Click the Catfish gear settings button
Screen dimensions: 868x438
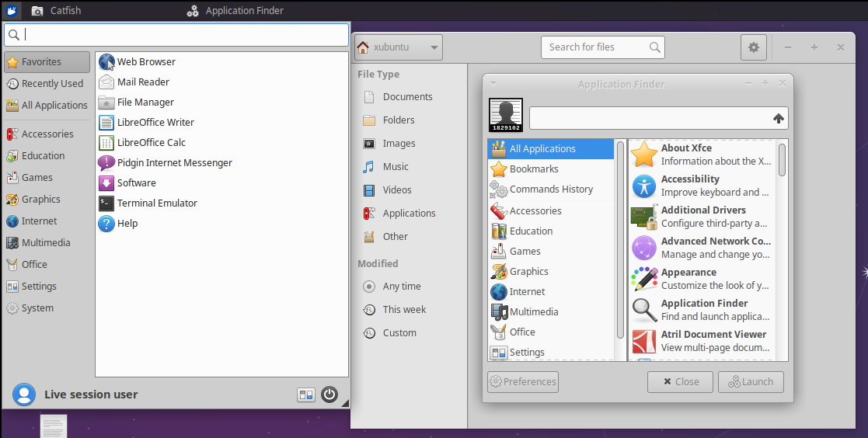coord(753,47)
